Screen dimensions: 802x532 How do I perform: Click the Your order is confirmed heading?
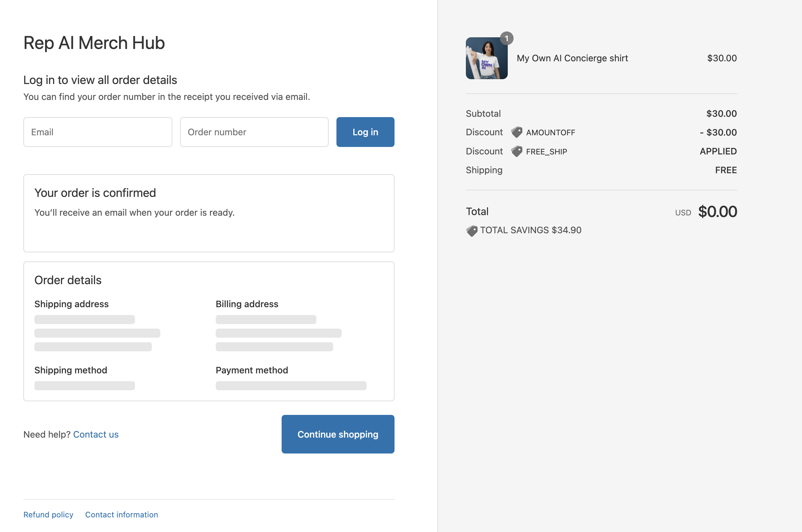(95, 193)
